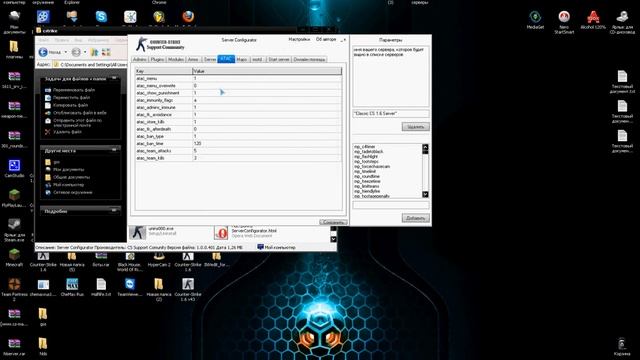Switch to the Amxx tab
This screenshot has height=360, width=640.
click(x=193, y=59)
